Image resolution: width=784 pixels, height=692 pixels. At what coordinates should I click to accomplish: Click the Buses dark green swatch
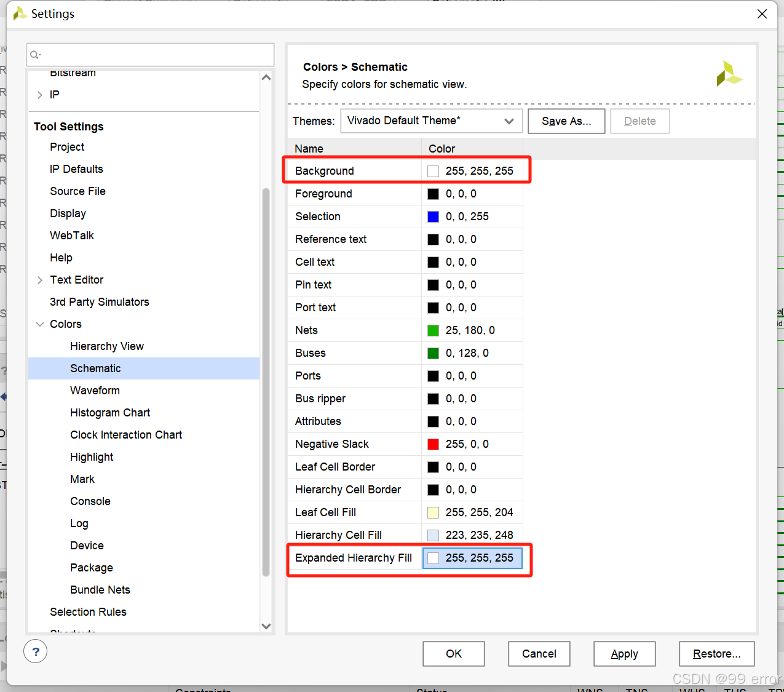pyautogui.click(x=434, y=353)
